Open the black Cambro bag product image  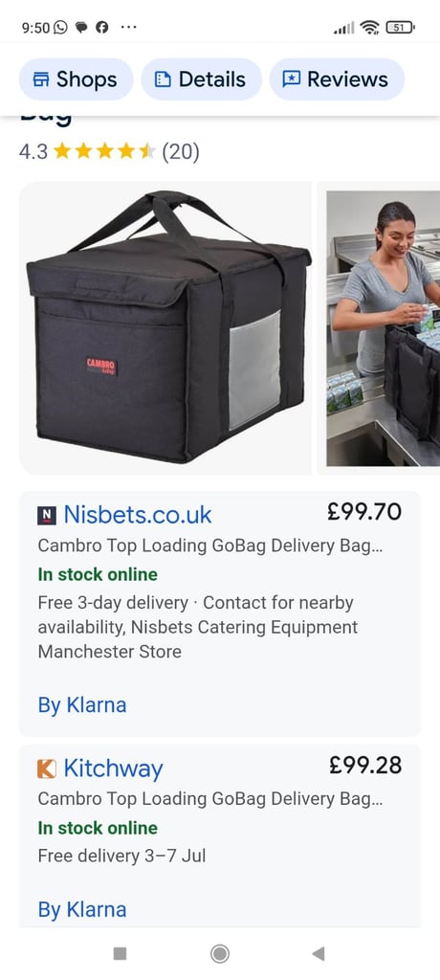(165, 328)
